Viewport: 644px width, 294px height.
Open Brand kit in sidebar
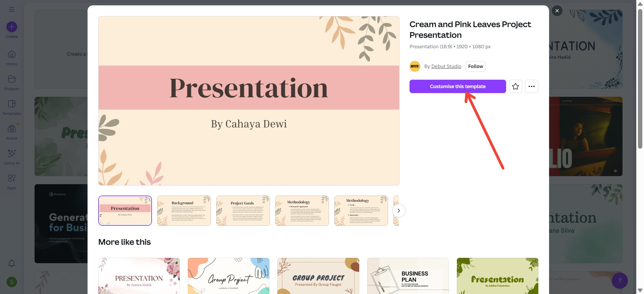[12, 132]
